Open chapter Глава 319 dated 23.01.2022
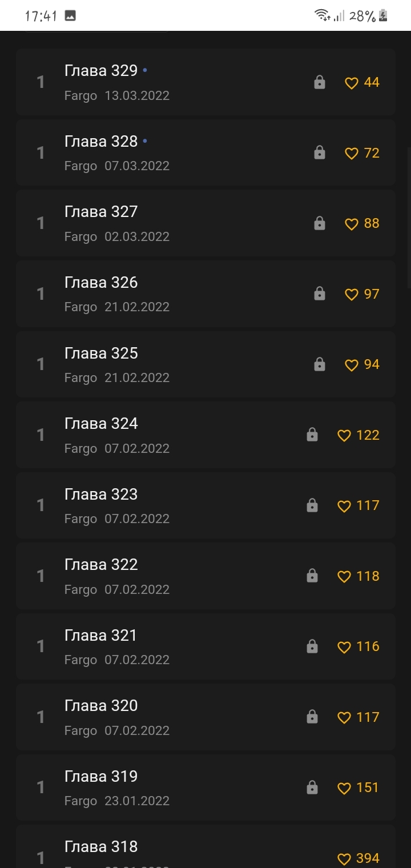Screen dimensions: 411x868 tap(101, 777)
